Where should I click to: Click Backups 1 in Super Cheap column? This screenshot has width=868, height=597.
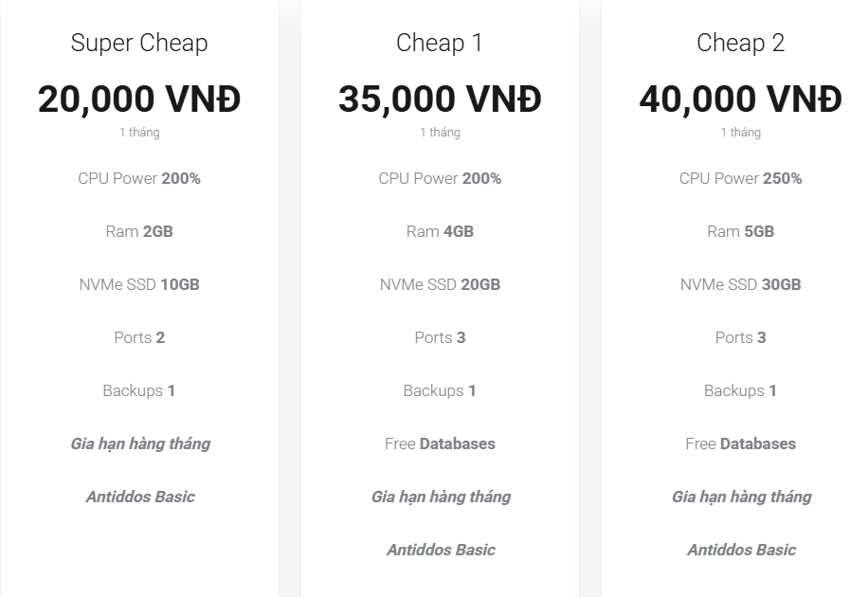[x=139, y=390]
